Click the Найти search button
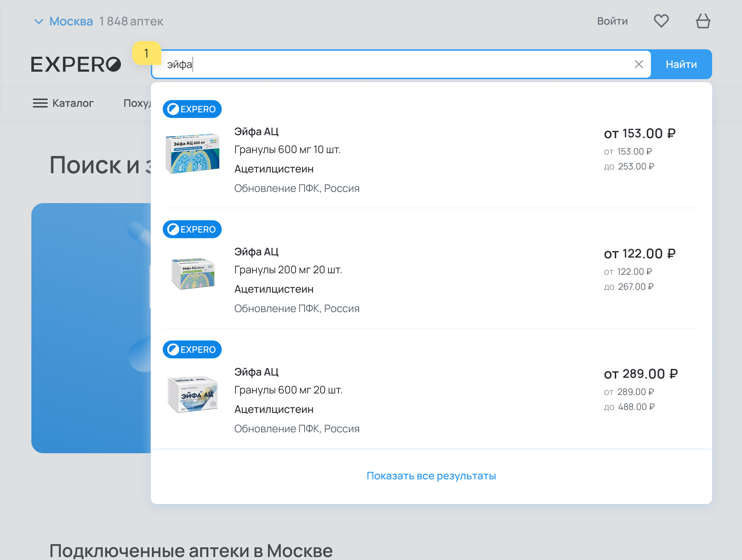The width and height of the screenshot is (742, 560). (681, 64)
